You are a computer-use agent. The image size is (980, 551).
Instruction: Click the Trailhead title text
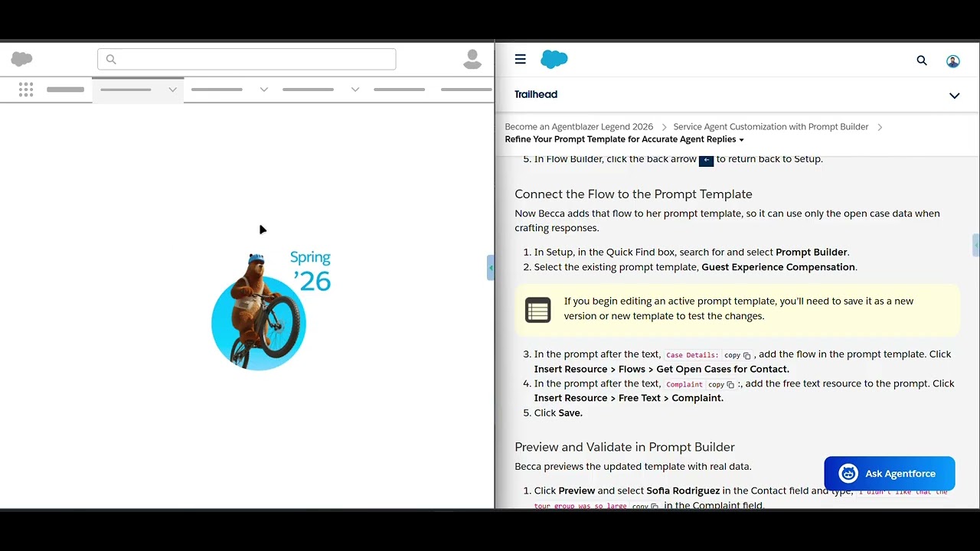[536, 95]
